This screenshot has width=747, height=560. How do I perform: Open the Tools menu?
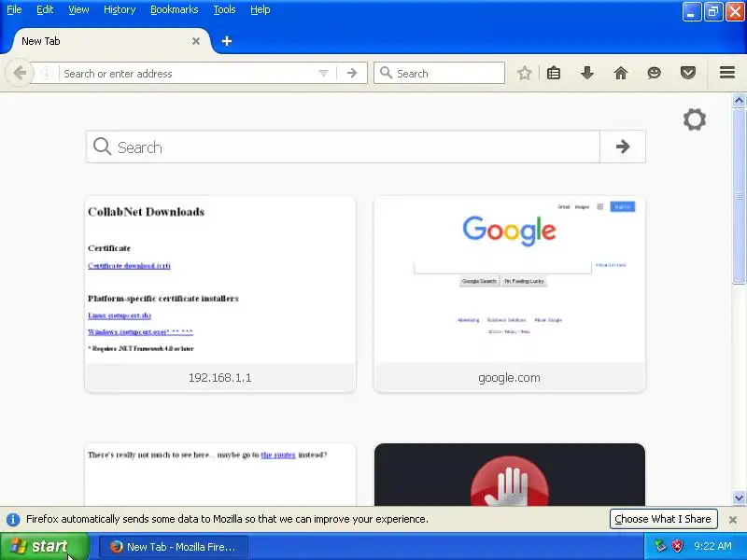(x=224, y=9)
